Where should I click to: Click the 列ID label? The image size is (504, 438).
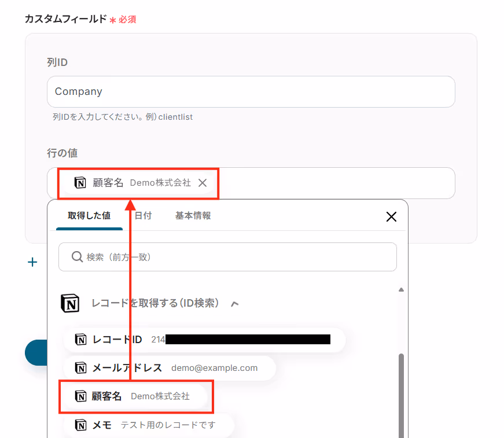coord(57,62)
